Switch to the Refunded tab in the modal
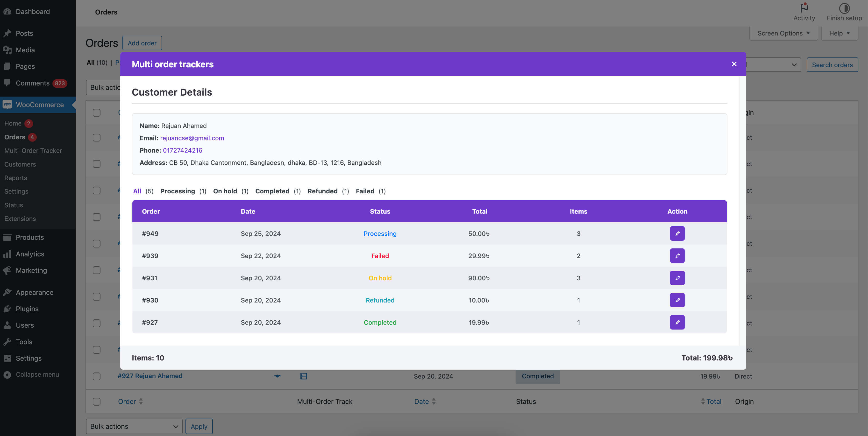 pos(322,191)
